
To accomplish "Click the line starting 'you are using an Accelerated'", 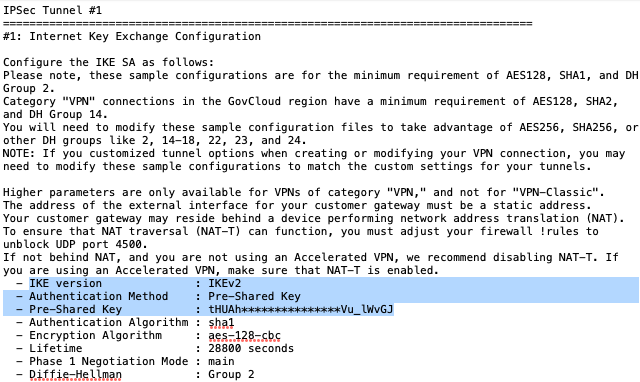I will 221,270.
